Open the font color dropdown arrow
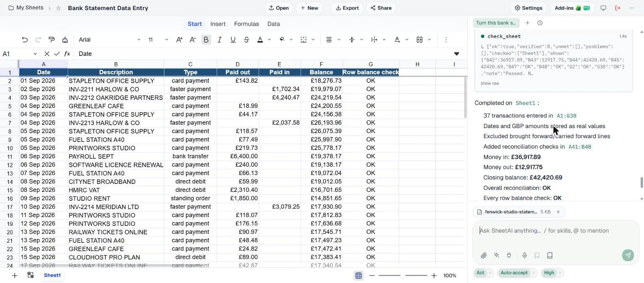The image size is (644, 283). 269,39
